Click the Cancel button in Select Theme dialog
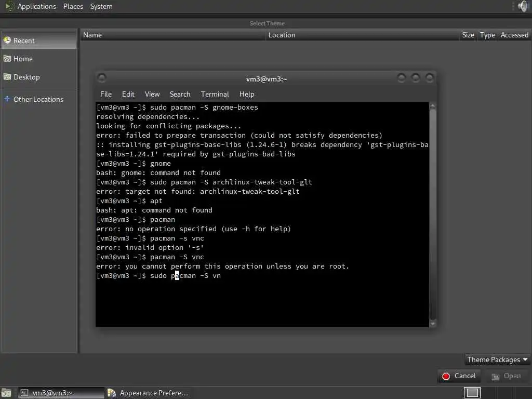 pyautogui.click(x=459, y=376)
